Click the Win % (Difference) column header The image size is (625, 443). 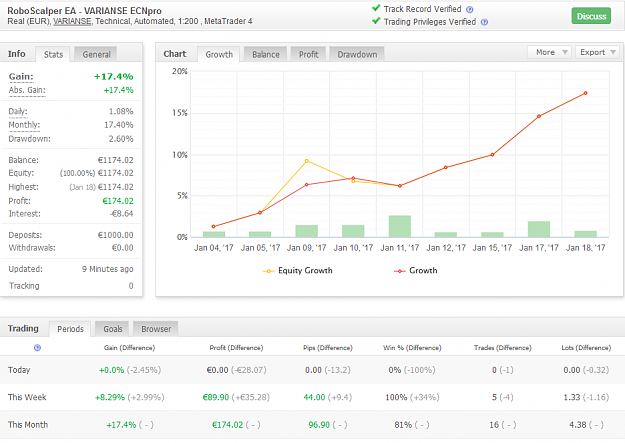coord(412,348)
